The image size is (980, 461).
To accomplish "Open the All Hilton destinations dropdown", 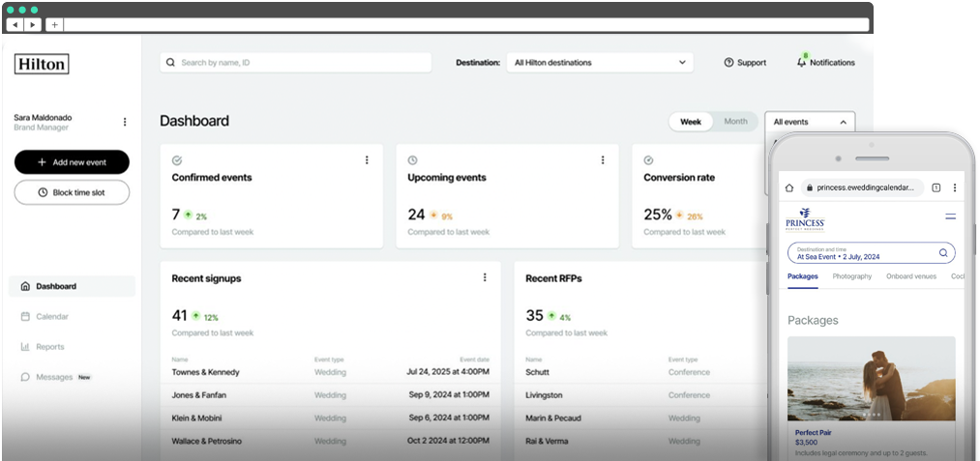I will tap(600, 63).
